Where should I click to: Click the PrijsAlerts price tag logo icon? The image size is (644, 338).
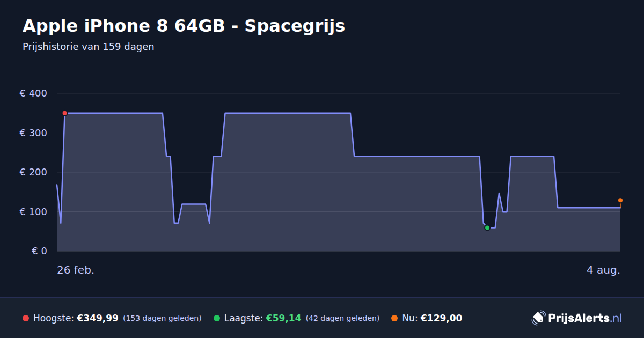click(x=538, y=318)
